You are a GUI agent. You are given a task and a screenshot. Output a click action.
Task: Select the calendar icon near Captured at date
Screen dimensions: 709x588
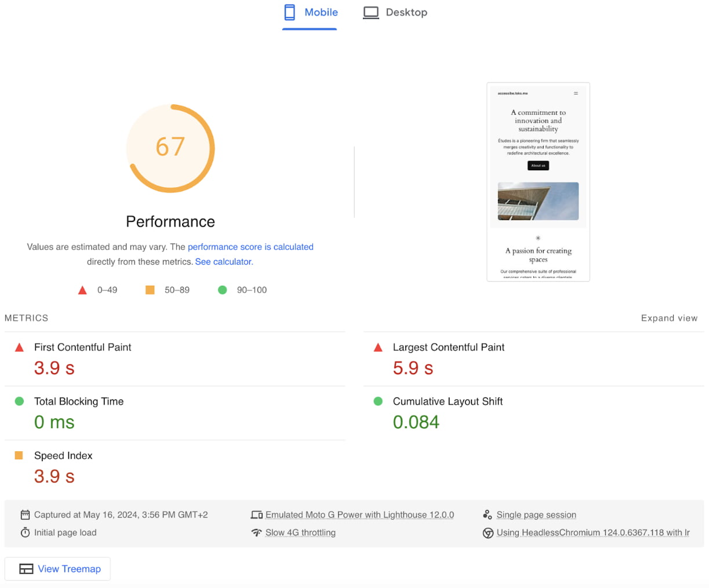point(25,514)
